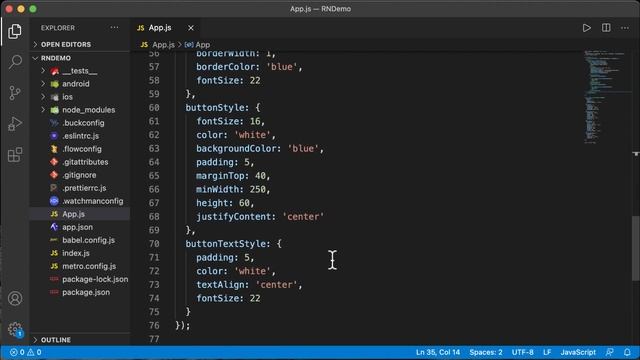Viewport: 640px width, 360px height.
Task: Expand the Outline section
Action: click(80, 340)
